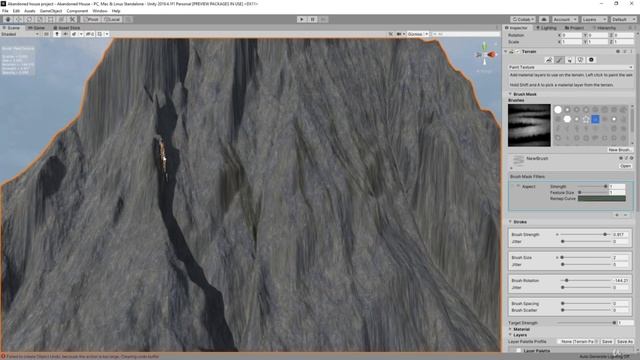Click the Pause button

pyautogui.click(x=313, y=19)
